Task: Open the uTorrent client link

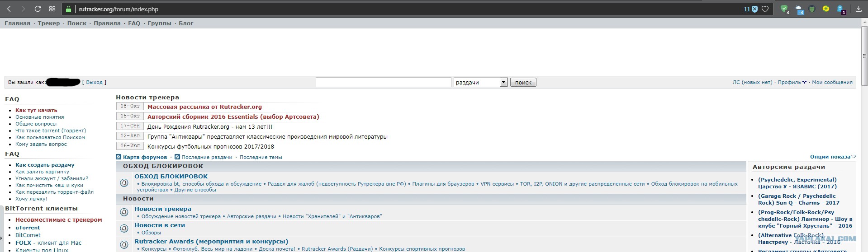Action: [28, 228]
